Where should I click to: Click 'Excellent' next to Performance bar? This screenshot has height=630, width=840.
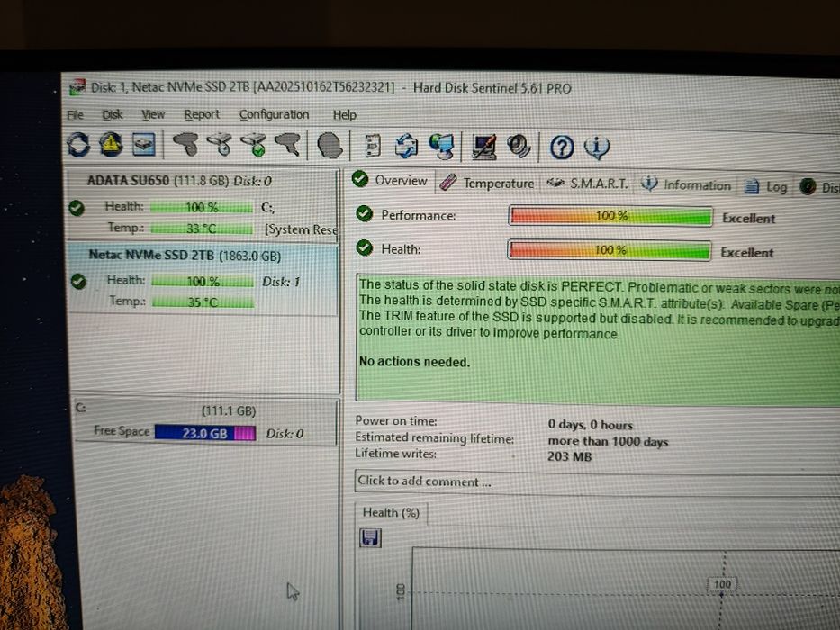[x=748, y=218]
